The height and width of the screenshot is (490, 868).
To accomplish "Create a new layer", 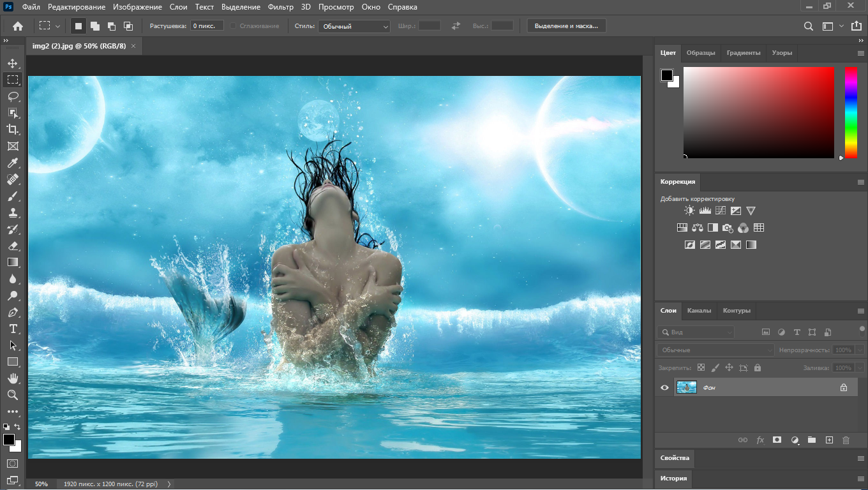I will click(x=829, y=440).
